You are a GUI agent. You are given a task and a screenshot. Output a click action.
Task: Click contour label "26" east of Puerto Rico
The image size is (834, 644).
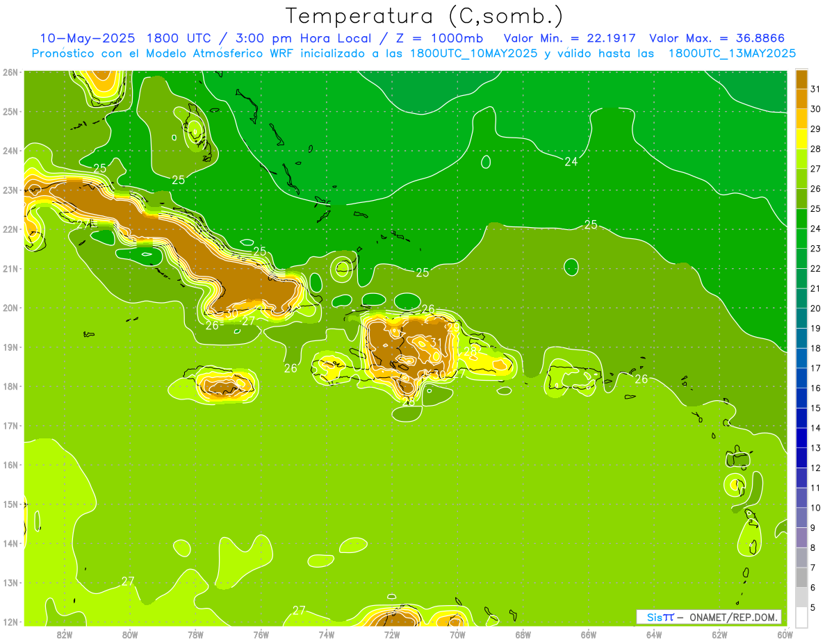pos(641,379)
